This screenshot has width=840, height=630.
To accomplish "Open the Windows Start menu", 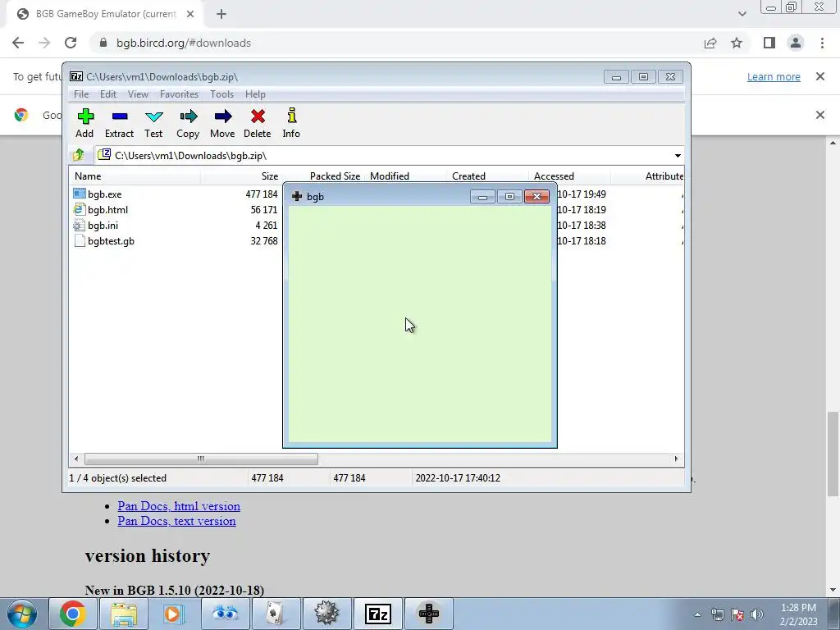I will pos(22,614).
